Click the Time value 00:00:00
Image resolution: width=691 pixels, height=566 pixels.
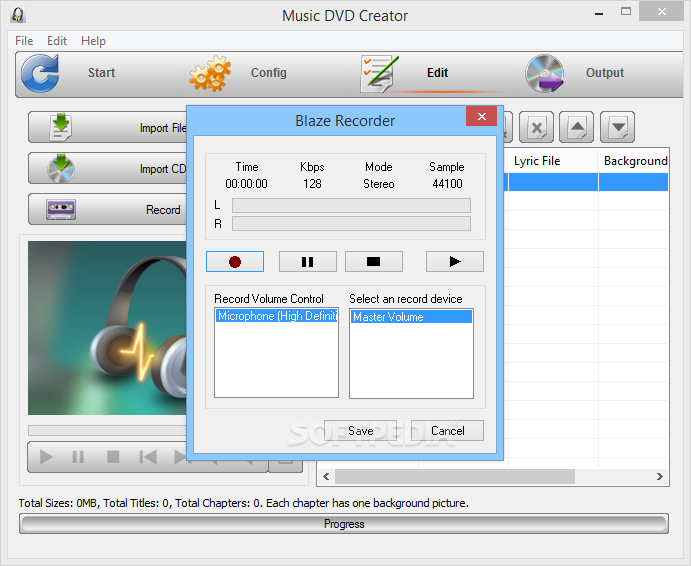pos(246,184)
